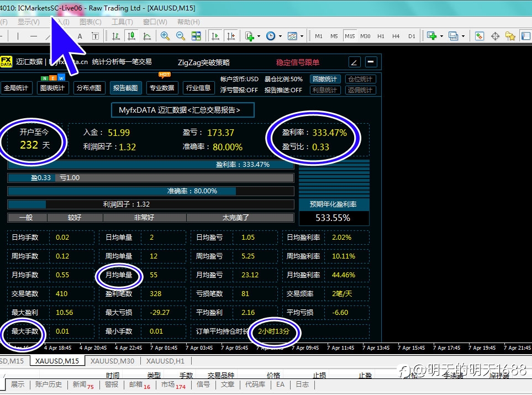Viewport: 532px width, 395px height.
Task: Expand the templates dropdown arrow
Action: 302,36
